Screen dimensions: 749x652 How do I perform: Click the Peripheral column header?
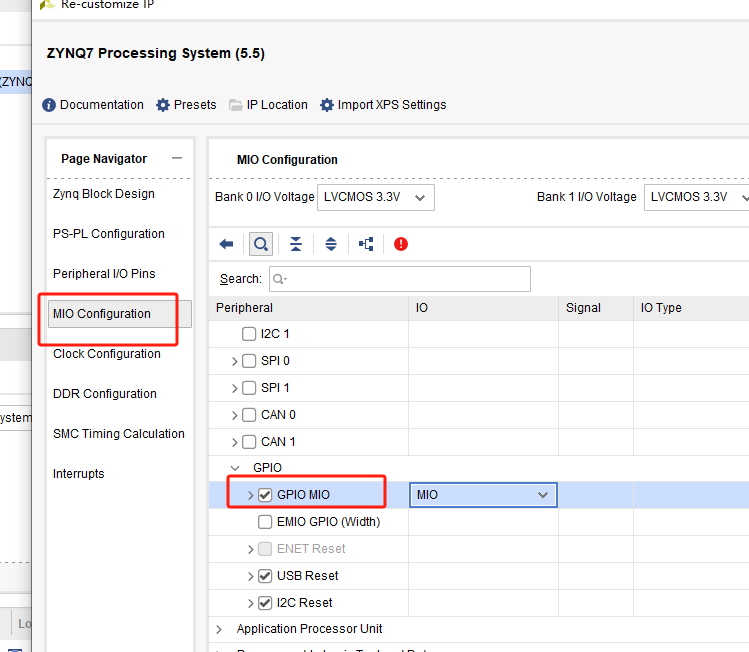309,308
